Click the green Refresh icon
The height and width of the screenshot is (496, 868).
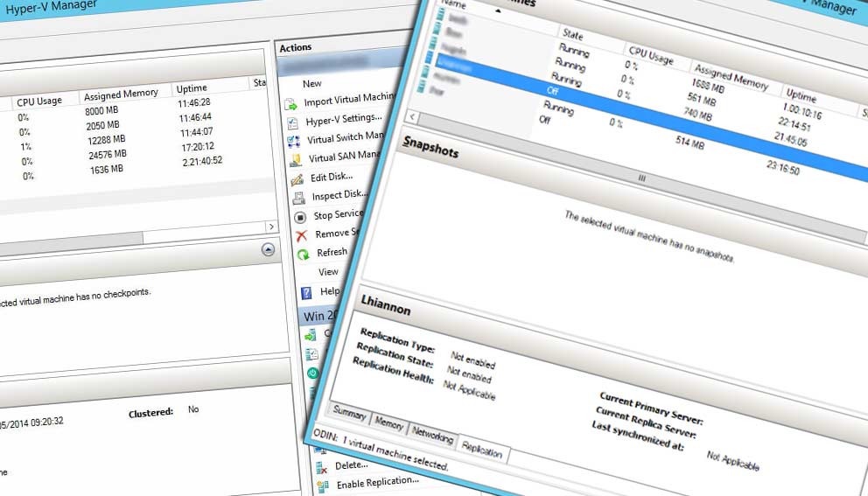[304, 255]
